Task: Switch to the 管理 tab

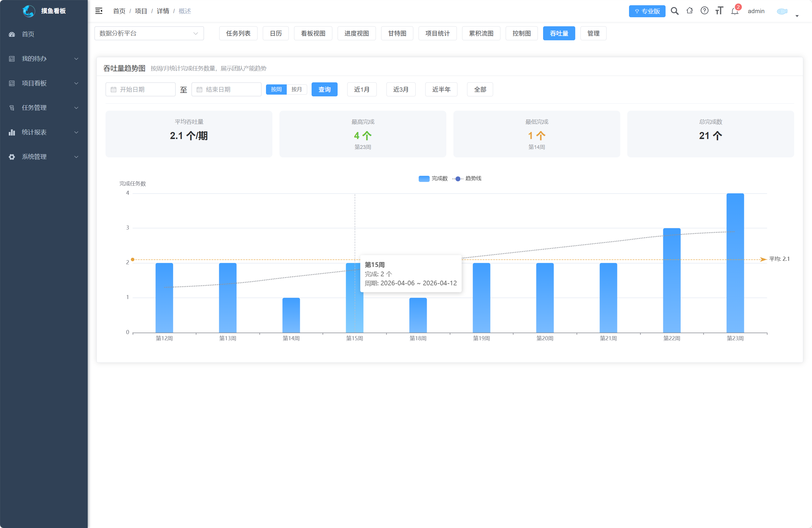Action: coord(593,33)
